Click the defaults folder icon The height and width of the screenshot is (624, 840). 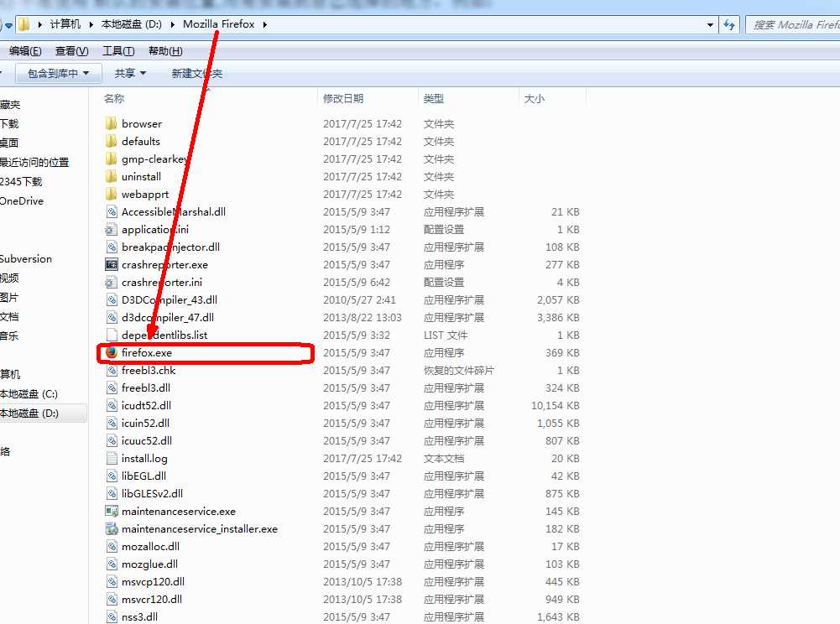111,142
